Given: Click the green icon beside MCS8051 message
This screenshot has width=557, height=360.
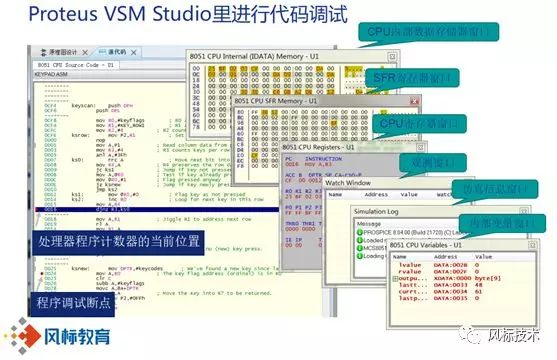Looking at the screenshot, I should click(359, 248).
